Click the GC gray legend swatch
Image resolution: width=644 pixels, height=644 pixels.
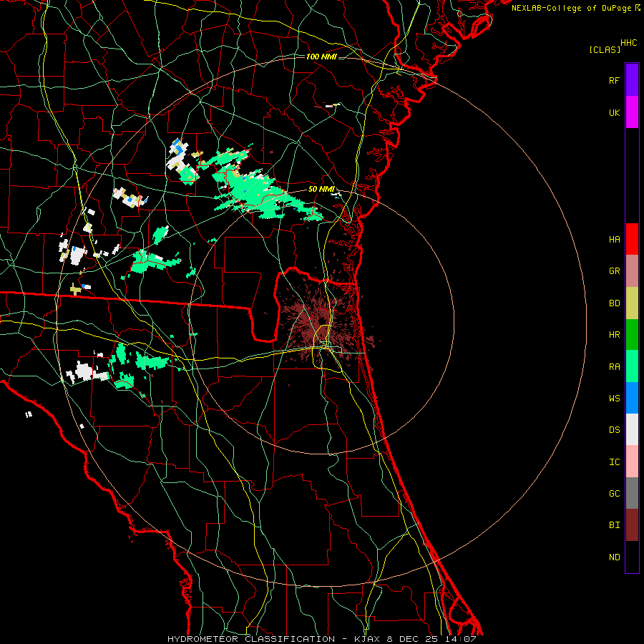[632, 493]
